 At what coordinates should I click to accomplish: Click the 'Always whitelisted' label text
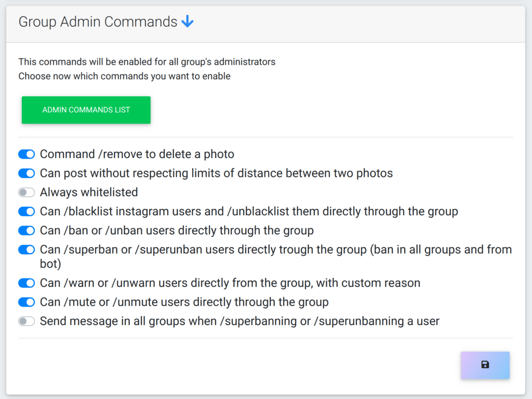(89, 192)
